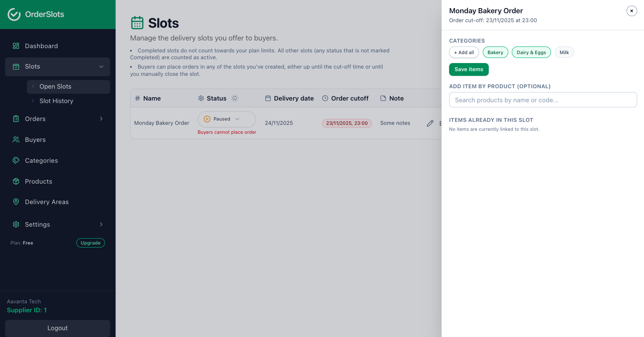The width and height of the screenshot is (644, 337).
Task: Expand the Settings sidebar menu
Action: coord(38,225)
